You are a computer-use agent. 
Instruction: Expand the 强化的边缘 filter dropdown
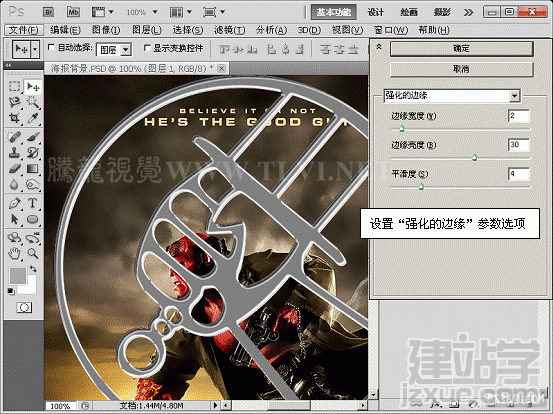(x=515, y=96)
